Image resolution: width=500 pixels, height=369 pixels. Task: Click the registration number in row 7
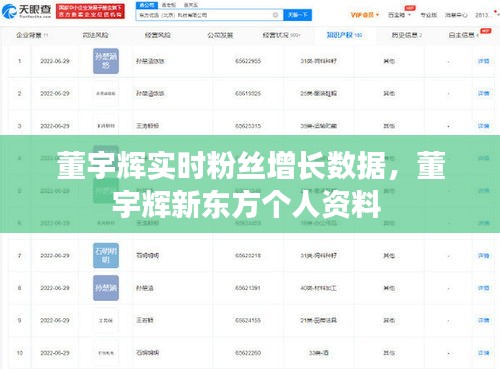click(x=248, y=256)
